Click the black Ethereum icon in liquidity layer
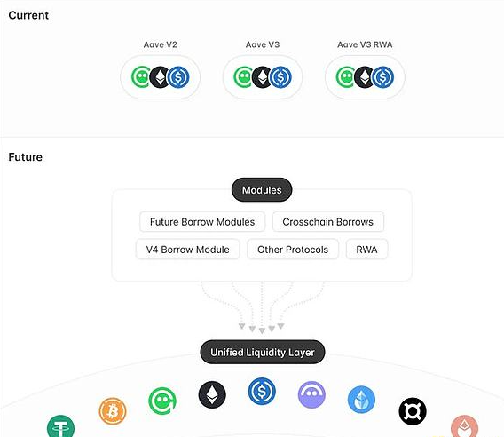 [x=212, y=394]
